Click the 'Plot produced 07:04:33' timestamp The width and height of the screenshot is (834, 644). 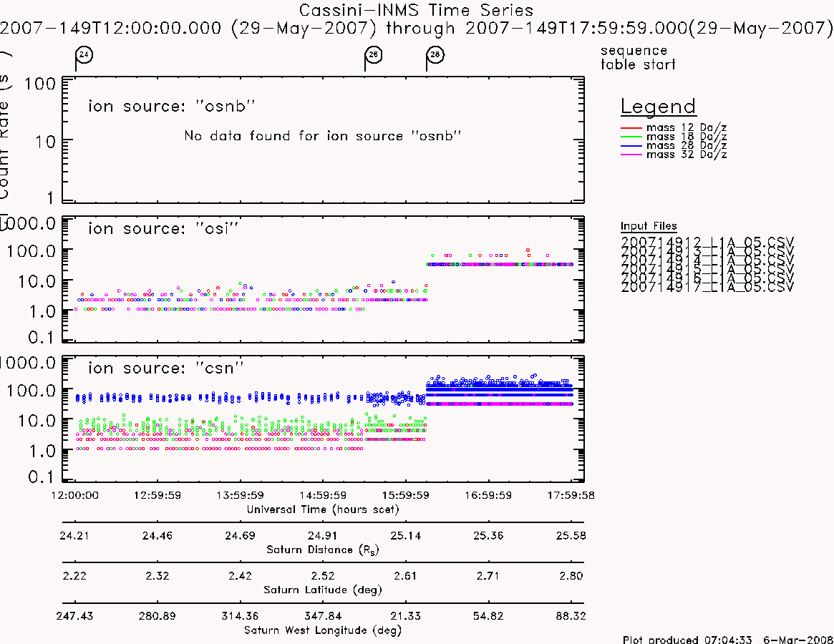pos(687,639)
